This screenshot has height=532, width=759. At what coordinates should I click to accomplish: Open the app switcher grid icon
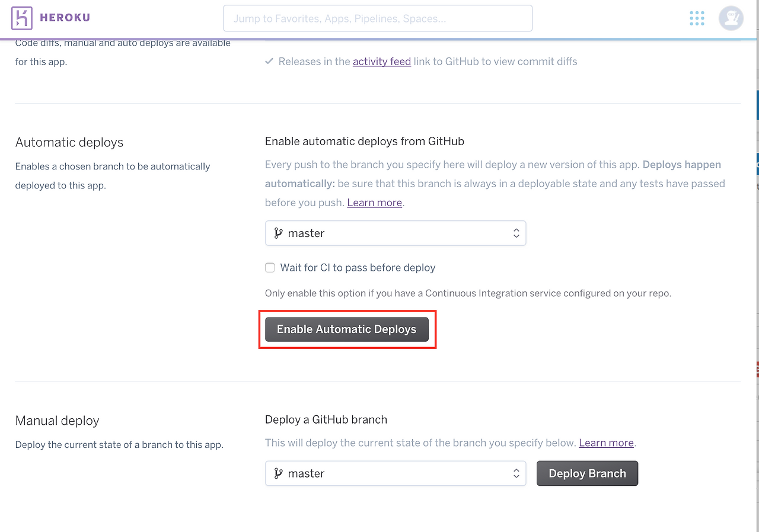click(697, 18)
